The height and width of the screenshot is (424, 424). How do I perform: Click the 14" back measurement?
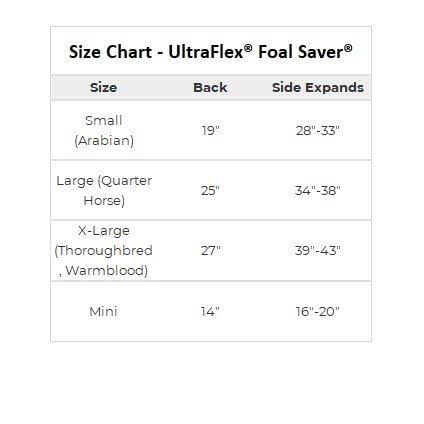(210, 312)
